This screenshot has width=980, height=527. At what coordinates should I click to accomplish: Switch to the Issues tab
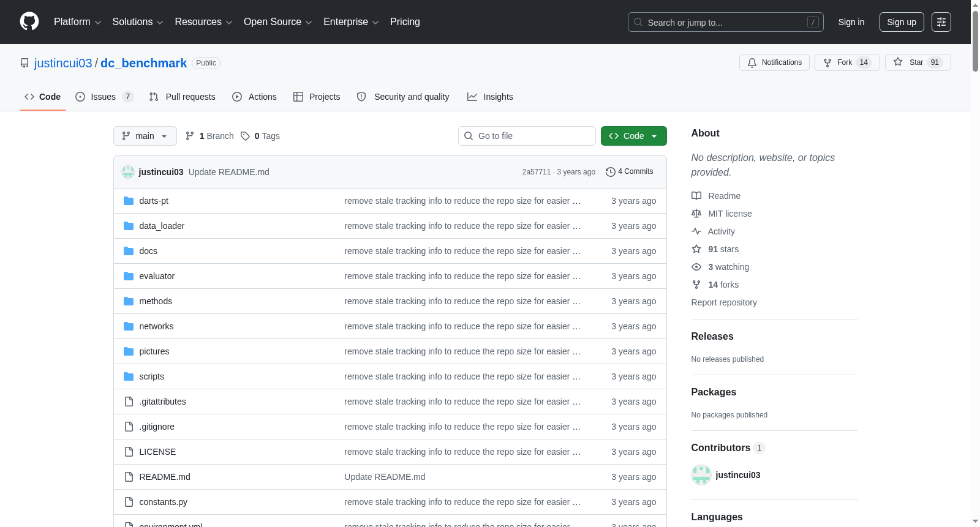click(x=104, y=97)
